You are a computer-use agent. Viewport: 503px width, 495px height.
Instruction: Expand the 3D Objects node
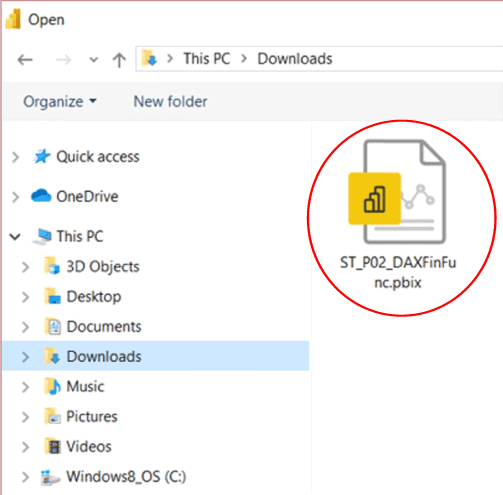coord(25,267)
